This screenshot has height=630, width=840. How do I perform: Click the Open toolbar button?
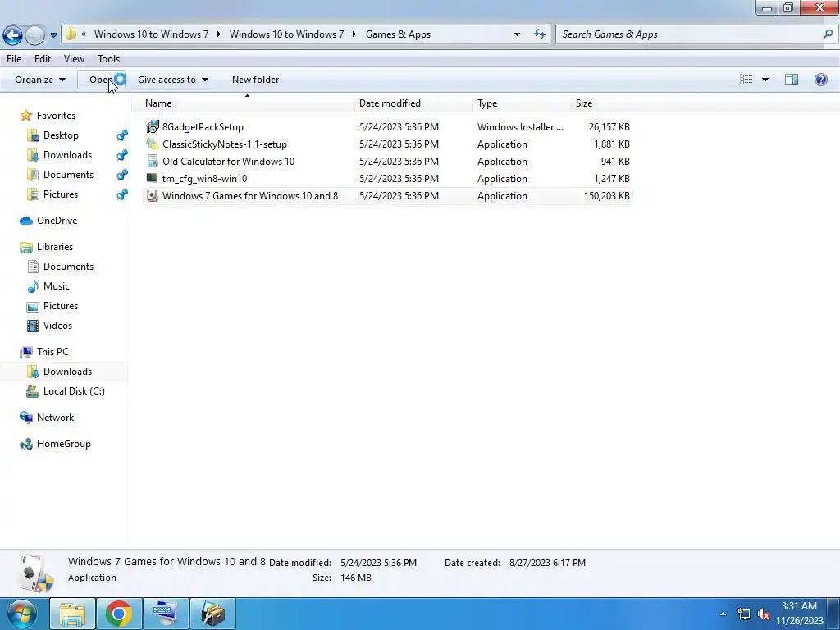(101, 80)
